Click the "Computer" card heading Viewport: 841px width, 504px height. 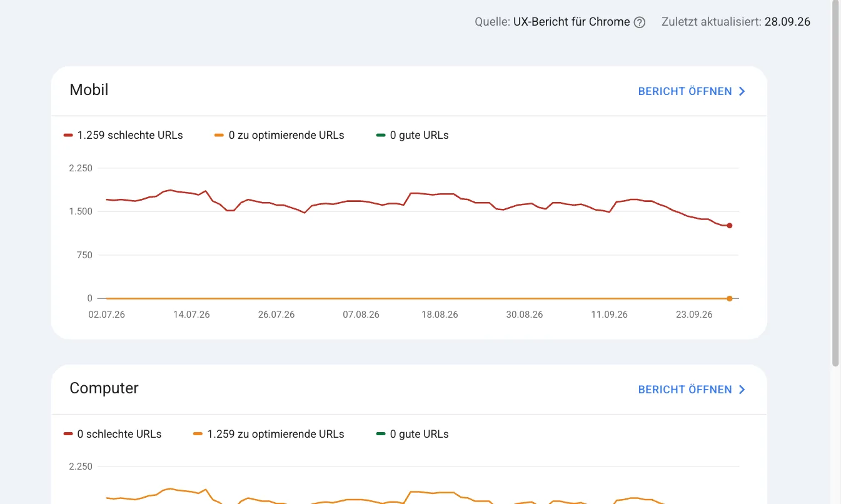click(104, 388)
